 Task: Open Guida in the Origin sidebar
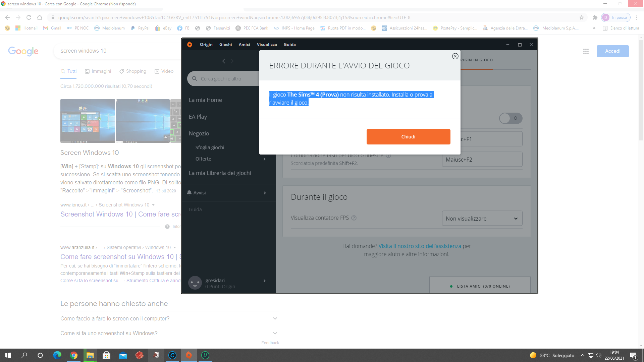pyautogui.click(x=195, y=209)
